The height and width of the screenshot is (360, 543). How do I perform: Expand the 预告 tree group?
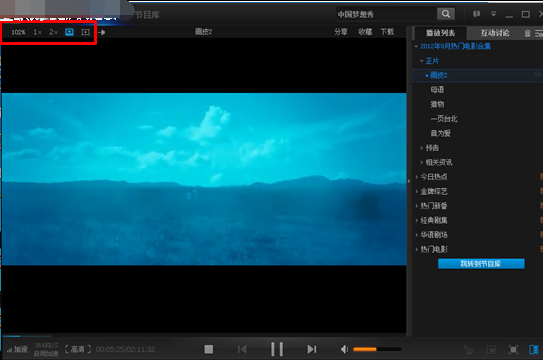click(422, 148)
